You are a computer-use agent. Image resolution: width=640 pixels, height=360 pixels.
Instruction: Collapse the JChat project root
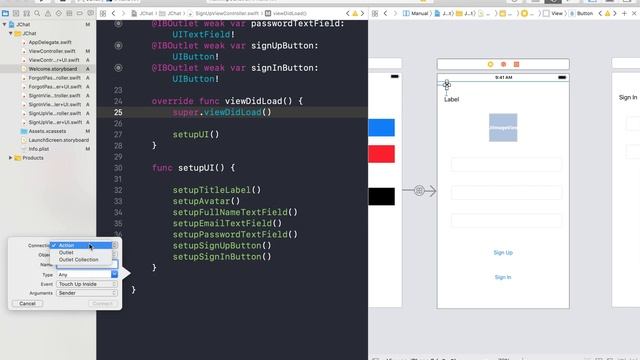coord(4,24)
